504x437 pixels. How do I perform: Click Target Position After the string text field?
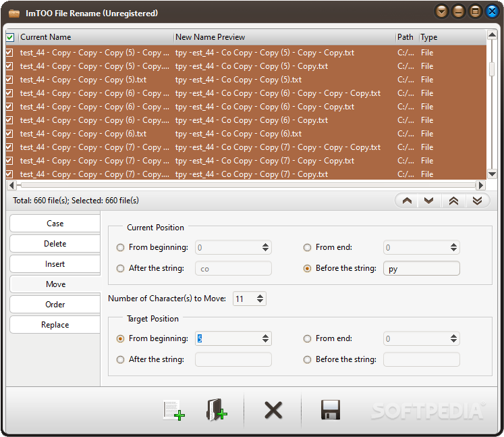(233, 359)
